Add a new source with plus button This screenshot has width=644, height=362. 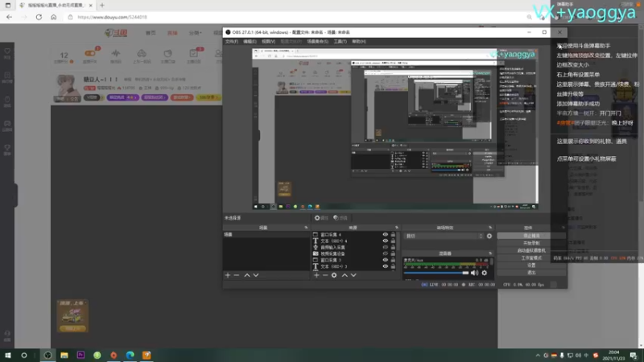click(316, 275)
